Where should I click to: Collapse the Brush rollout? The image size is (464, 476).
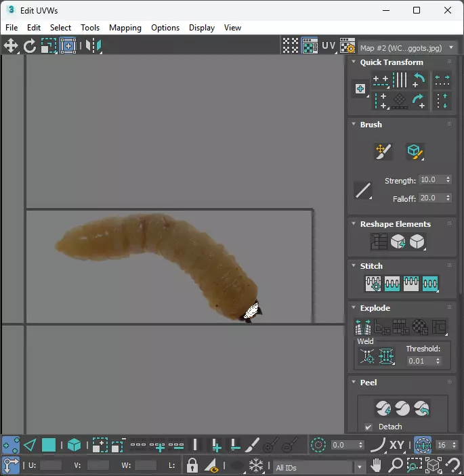pyautogui.click(x=354, y=124)
